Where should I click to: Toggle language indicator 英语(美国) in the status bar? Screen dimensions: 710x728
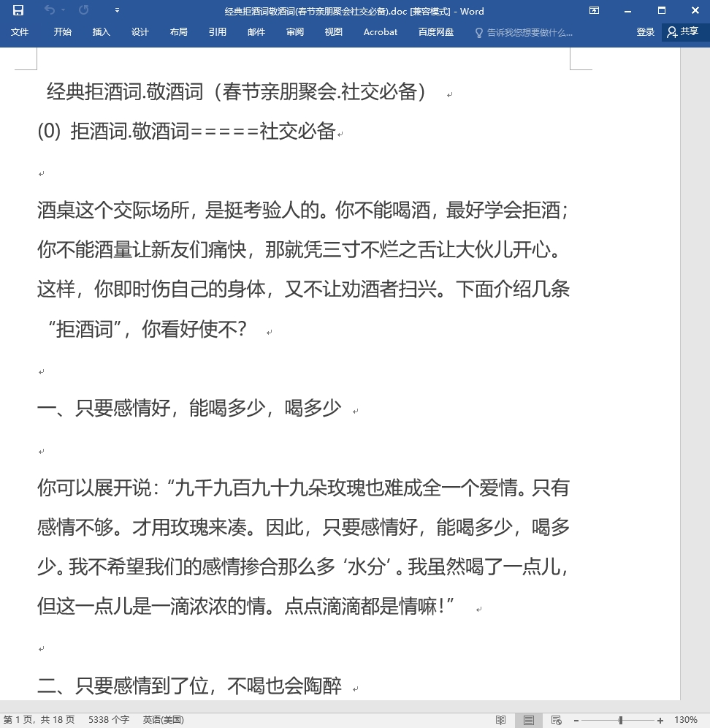(163, 720)
